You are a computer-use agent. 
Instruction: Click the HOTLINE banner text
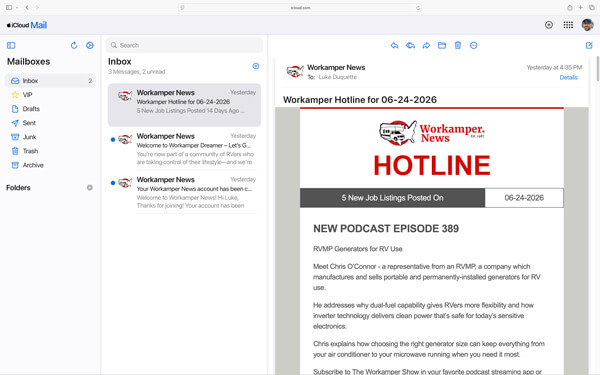(432, 165)
